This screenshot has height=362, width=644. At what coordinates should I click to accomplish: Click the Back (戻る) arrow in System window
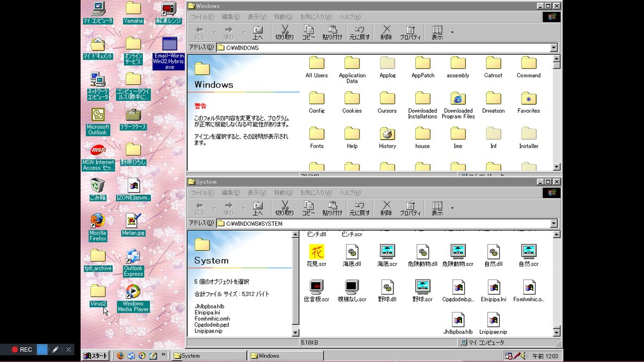pos(200,208)
